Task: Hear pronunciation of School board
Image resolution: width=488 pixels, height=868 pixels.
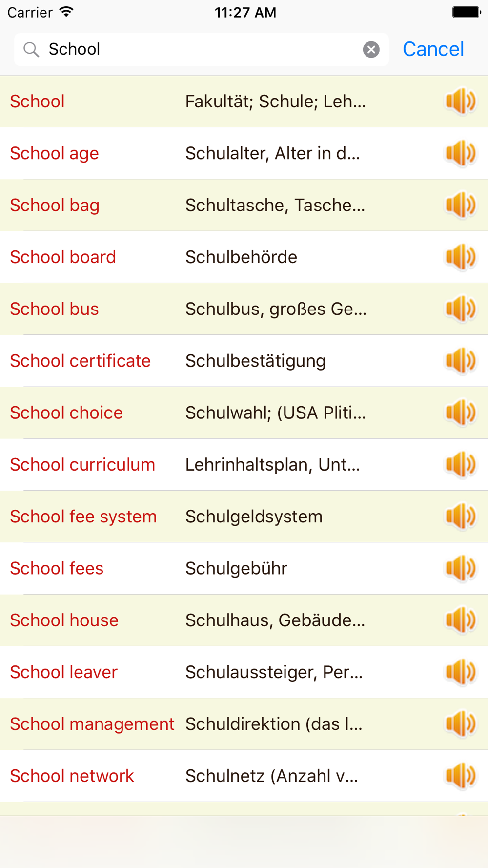Action: (x=460, y=257)
